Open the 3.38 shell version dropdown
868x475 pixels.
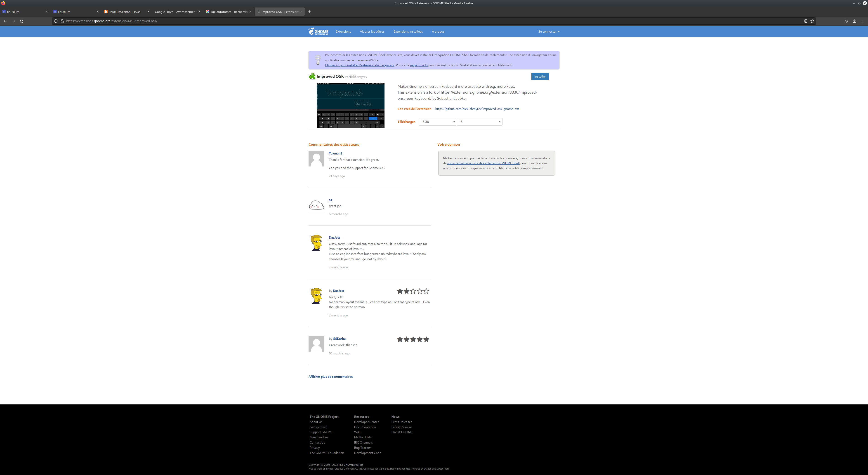tap(437, 122)
